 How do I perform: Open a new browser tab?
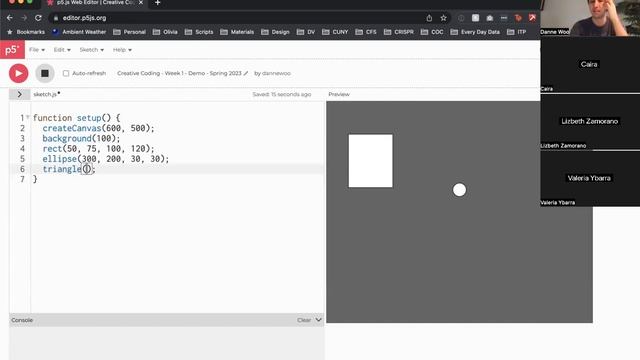coord(158,3)
